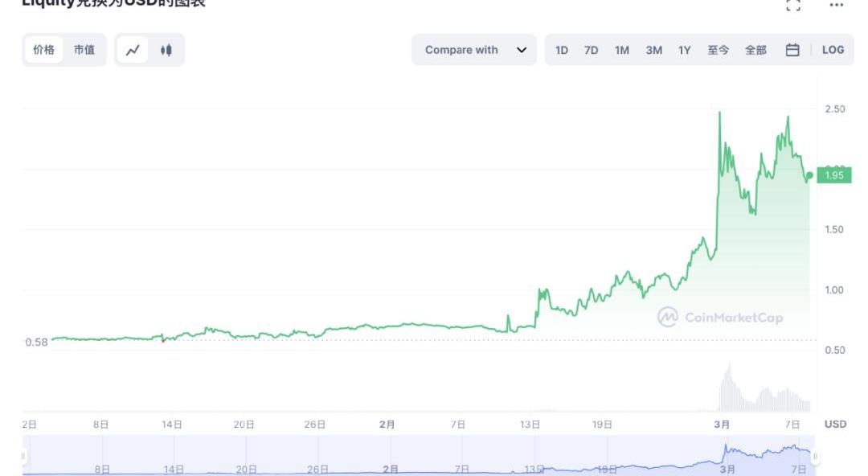Select the 价格 price toggle
The height and width of the screenshot is (476, 868).
pyautogui.click(x=44, y=50)
